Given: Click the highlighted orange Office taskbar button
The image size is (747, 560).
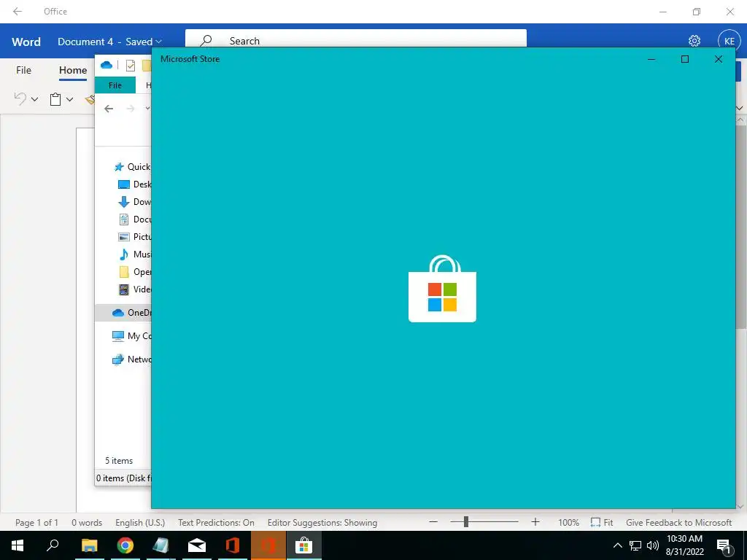Looking at the screenshot, I should (268, 545).
